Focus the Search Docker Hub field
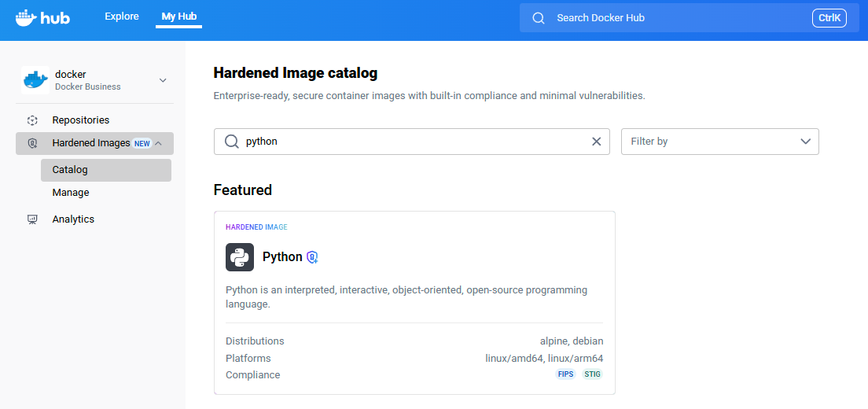Screen dimensions: 868x409 676,18
